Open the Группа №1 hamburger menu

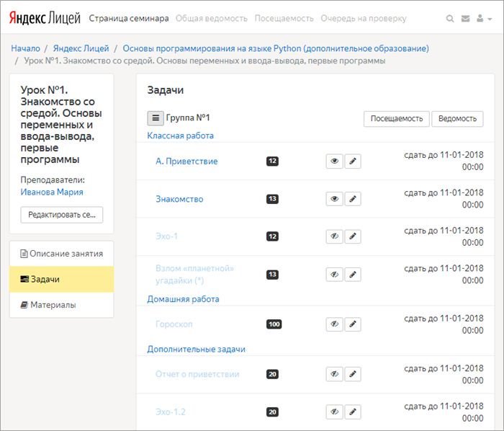[156, 118]
